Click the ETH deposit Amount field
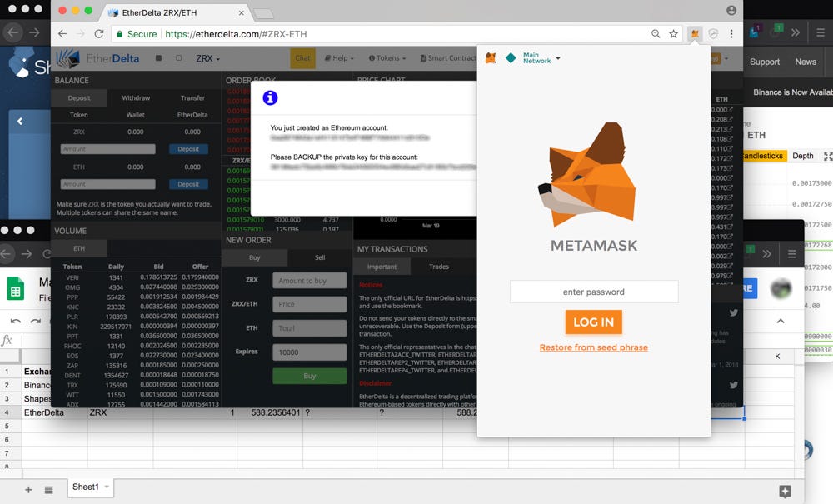833x504 pixels. click(x=107, y=184)
